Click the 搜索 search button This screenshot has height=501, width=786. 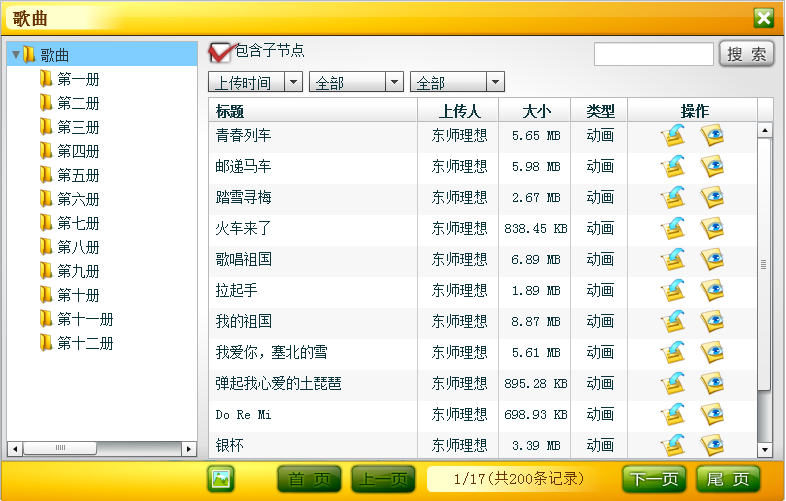click(x=747, y=54)
